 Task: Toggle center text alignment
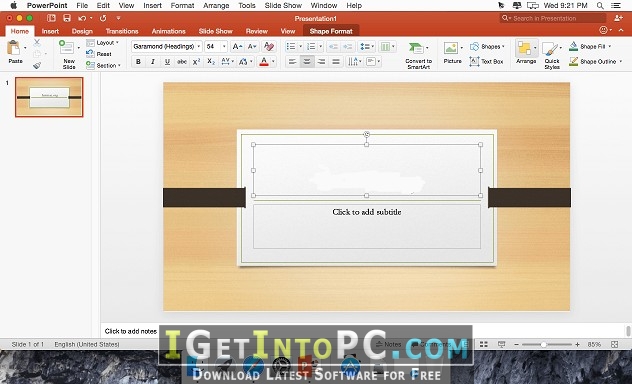pos(307,62)
